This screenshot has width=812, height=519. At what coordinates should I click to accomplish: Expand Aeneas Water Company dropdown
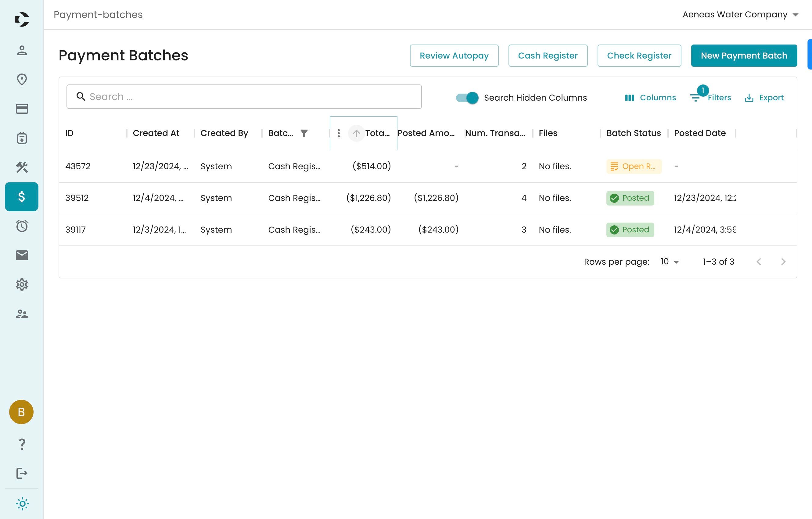click(x=740, y=15)
